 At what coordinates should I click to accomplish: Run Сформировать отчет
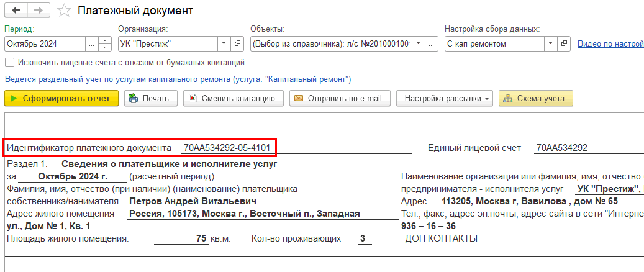61,98
